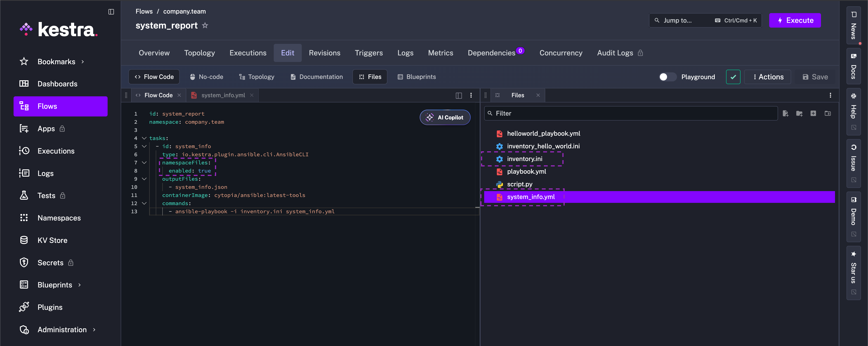Open the AI Copilot assistant
The height and width of the screenshot is (346, 868).
445,117
